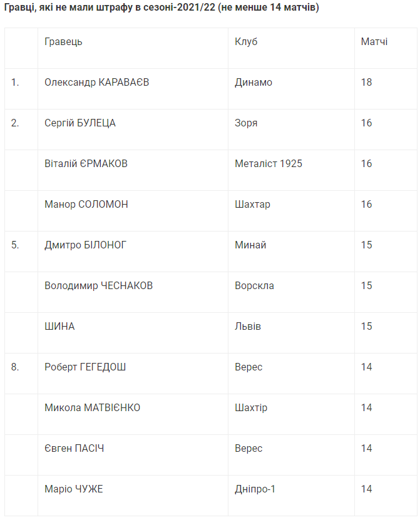The image size is (420, 520).
Task: Click on Євген ПАСІЧ name
Action: pos(74,449)
